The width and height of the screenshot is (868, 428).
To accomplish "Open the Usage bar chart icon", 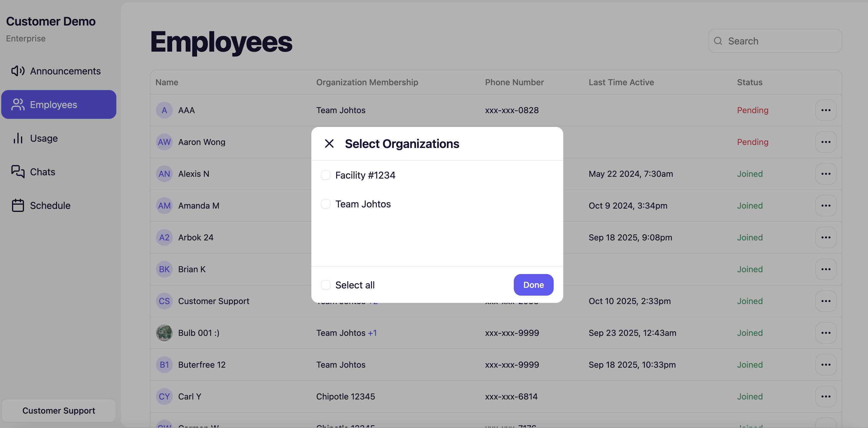I will [x=17, y=138].
